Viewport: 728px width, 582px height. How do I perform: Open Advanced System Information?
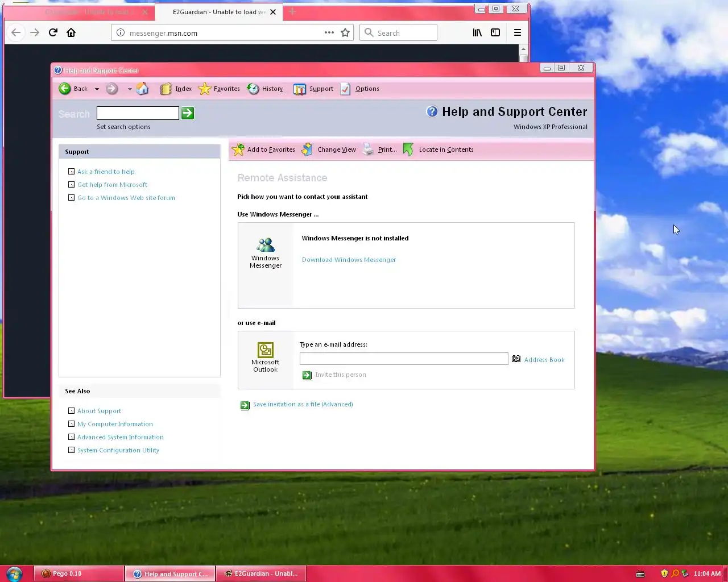coord(121,437)
